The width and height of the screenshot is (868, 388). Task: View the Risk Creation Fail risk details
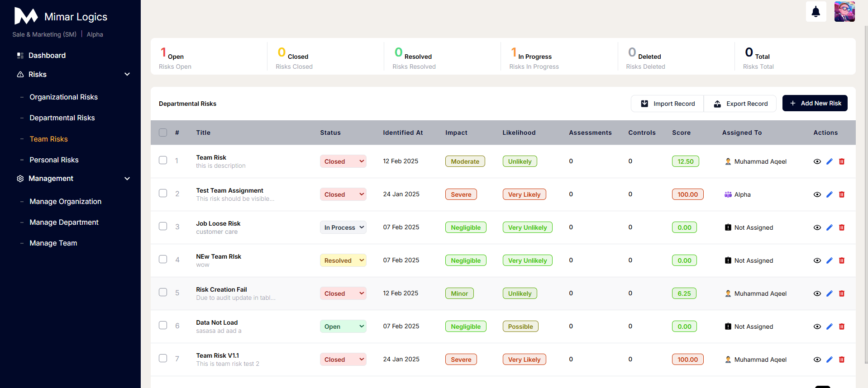[x=817, y=293]
